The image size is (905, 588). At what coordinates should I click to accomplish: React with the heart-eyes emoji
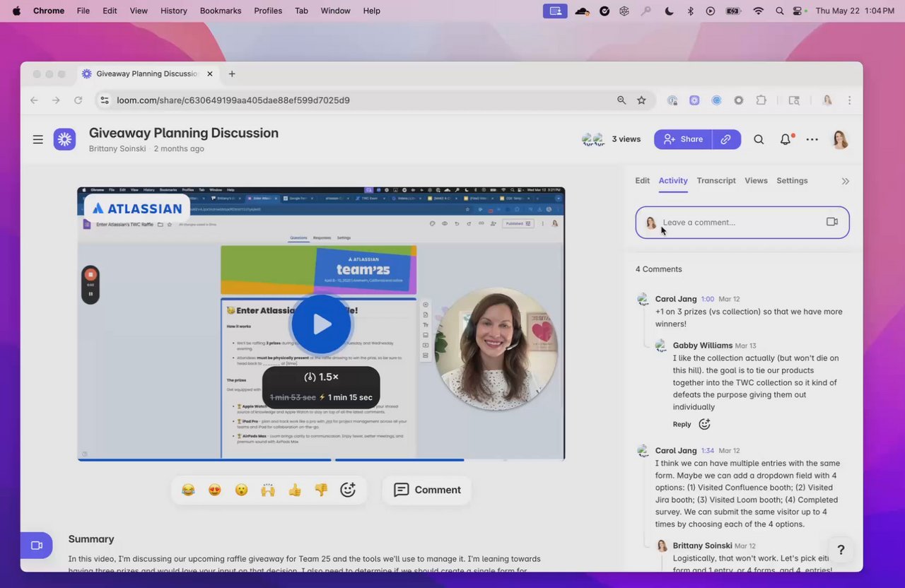pos(215,490)
